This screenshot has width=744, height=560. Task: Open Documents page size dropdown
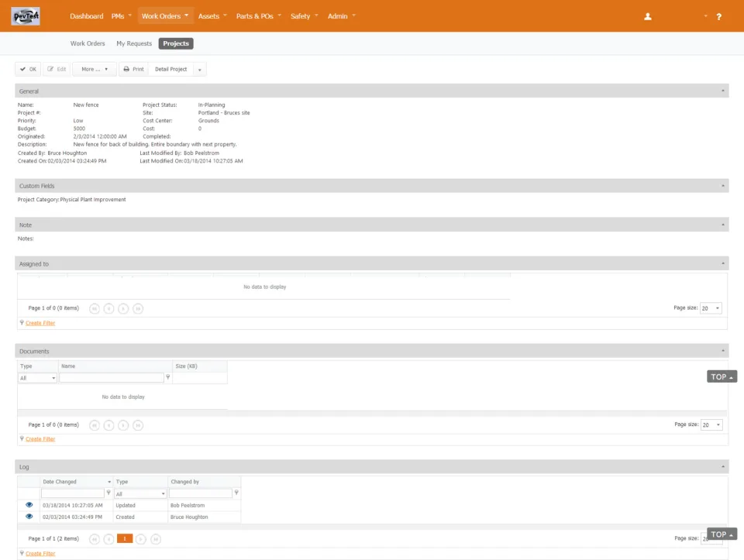[x=711, y=425]
